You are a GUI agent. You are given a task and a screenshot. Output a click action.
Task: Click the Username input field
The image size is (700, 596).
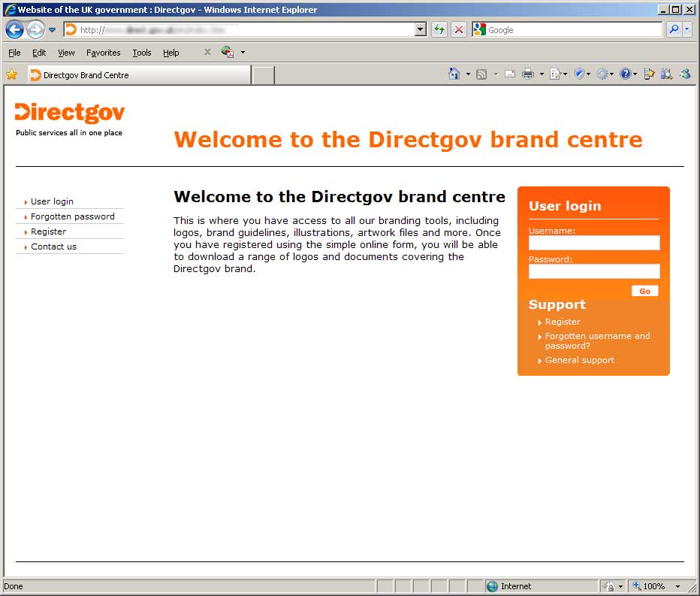tap(594, 243)
